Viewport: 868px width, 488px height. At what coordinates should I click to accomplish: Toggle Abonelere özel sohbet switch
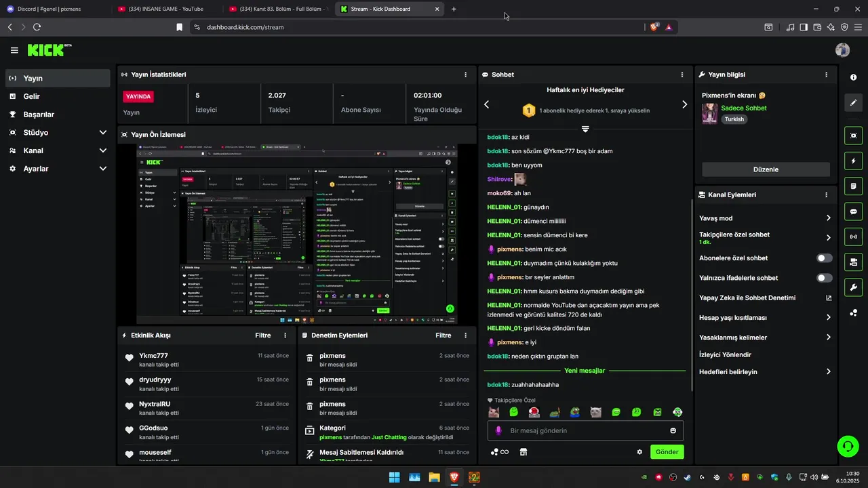pos(824,258)
